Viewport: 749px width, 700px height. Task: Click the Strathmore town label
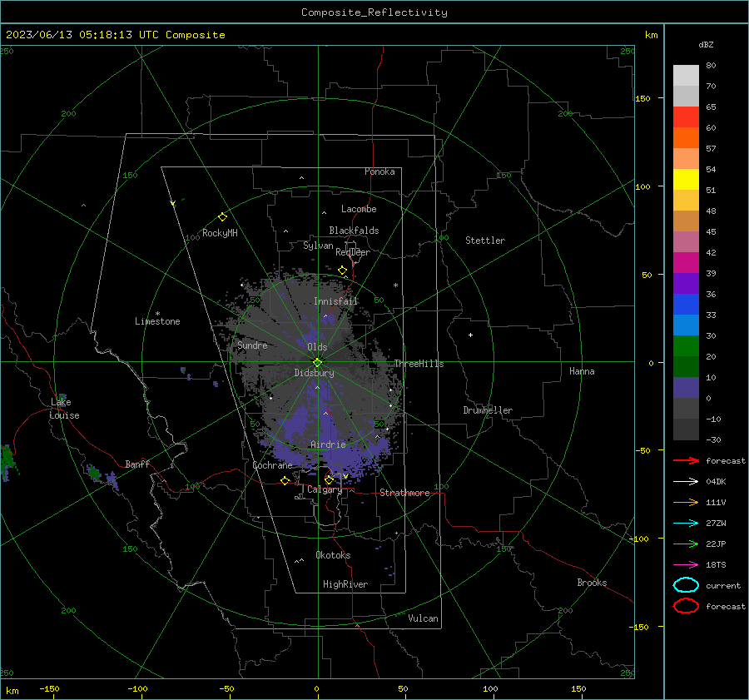click(404, 493)
